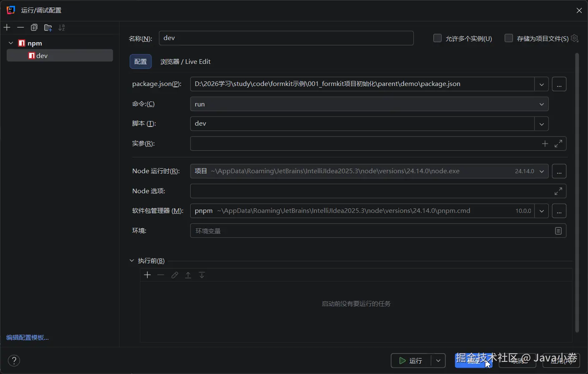Click the 取消 button
This screenshot has width=588, height=374.
click(x=518, y=361)
